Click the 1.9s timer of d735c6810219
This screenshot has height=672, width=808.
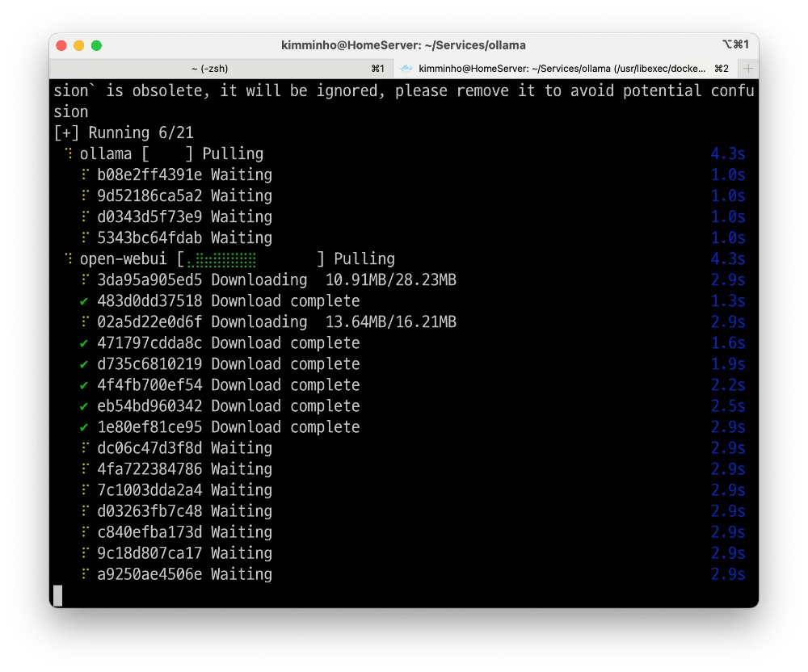tap(728, 364)
